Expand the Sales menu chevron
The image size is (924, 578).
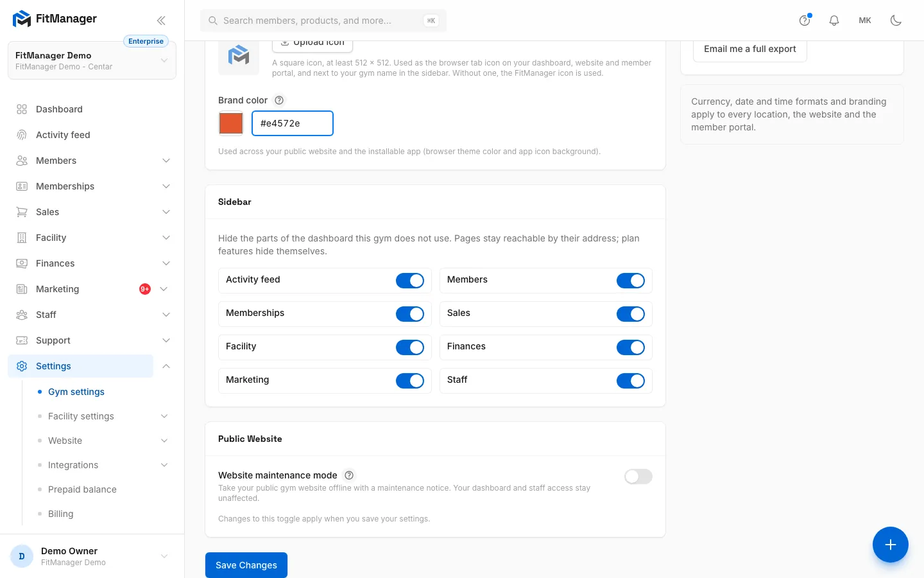pyautogui.click(x=166, y=212)
